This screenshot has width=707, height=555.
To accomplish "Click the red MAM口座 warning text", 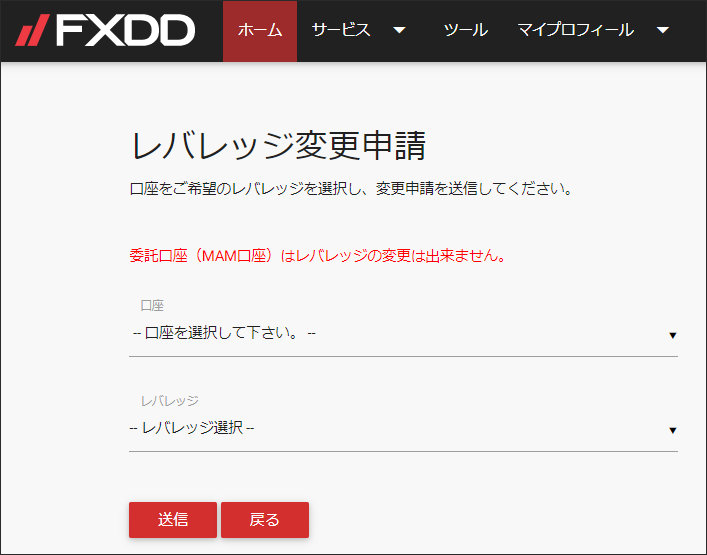I will [x=317, y=256].
